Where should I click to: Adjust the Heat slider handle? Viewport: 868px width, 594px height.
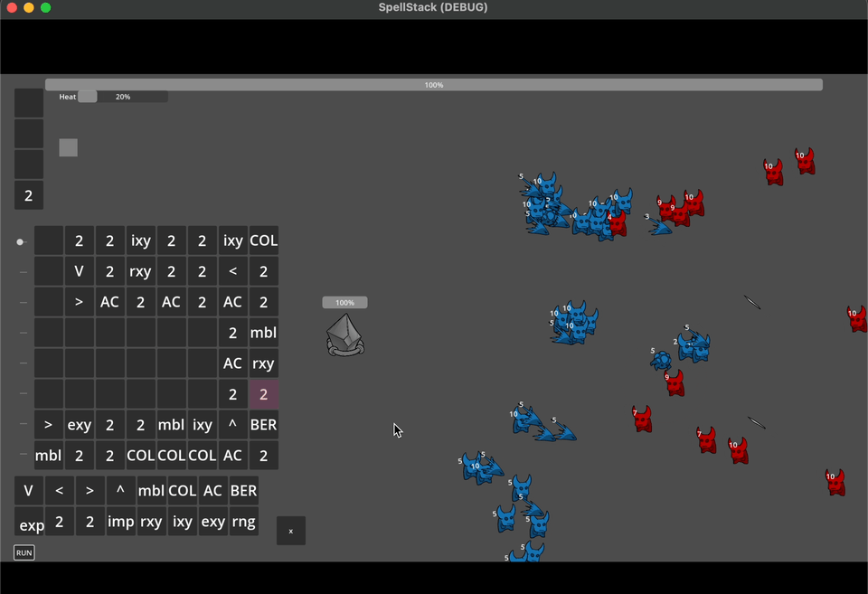pos(88,97)
